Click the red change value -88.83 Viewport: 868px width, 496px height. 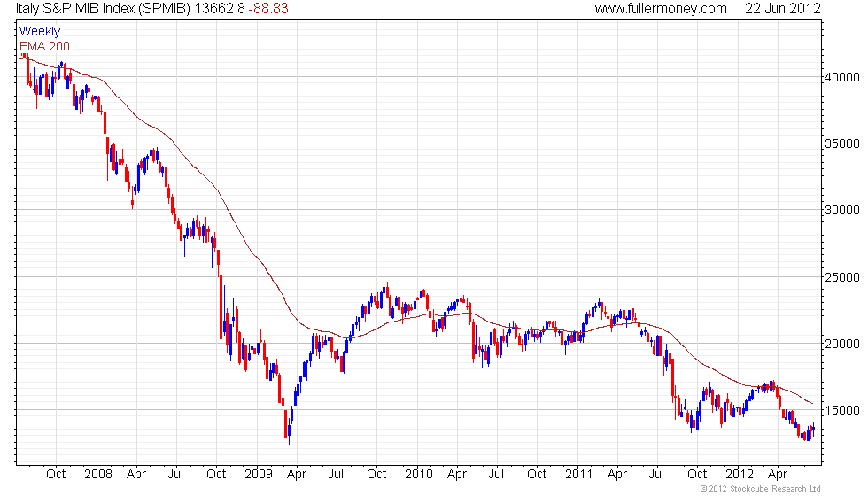point(268,8)
